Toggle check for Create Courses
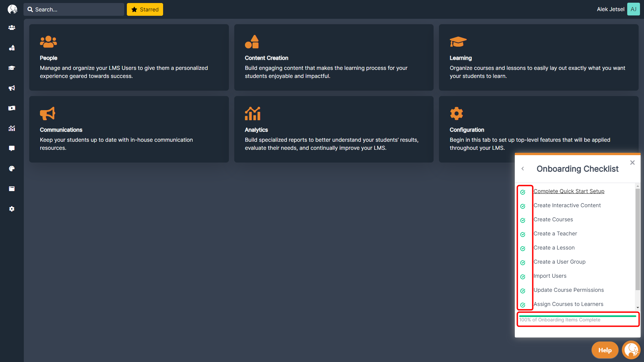The image size is (644, 362). [x=523, y=220]
